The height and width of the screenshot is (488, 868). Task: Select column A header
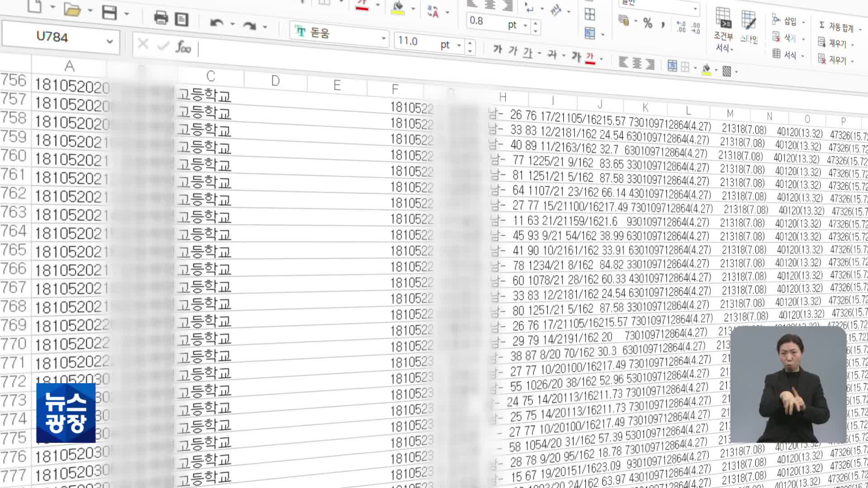[x=69, y=66]
